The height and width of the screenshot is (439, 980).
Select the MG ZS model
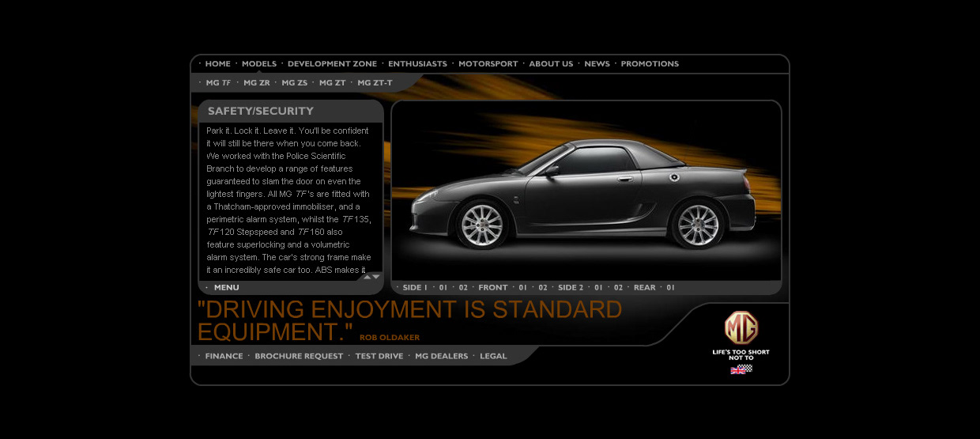[x=295, y=83]
